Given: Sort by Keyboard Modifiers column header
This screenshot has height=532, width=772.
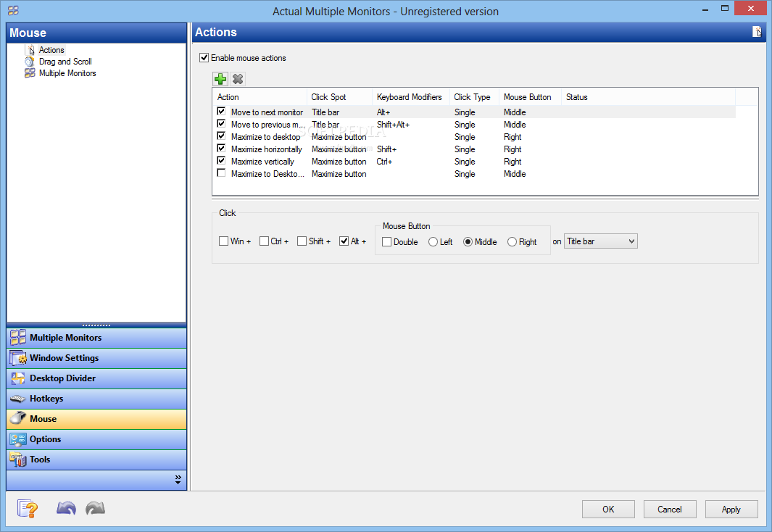Looking at the screenshot, I should (x=410, y=97).
